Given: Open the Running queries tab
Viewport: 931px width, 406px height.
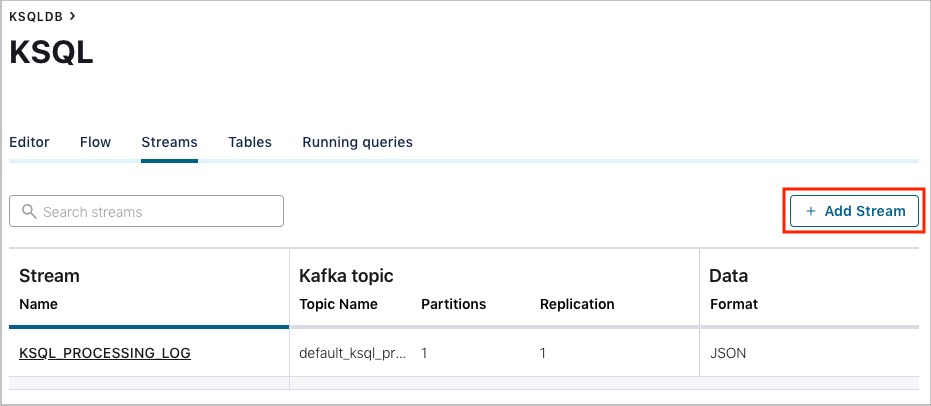Looking at the screenshot, I should [357, 142].
